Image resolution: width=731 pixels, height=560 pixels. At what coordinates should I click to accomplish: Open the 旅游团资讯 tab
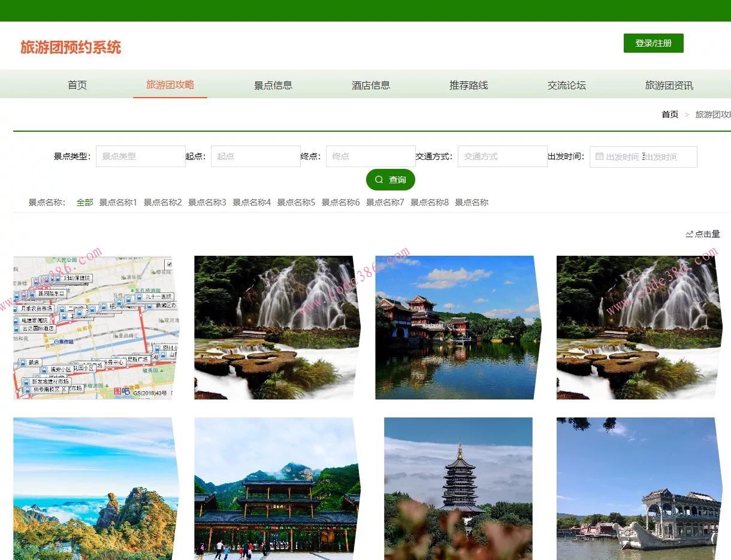(669, 85)
